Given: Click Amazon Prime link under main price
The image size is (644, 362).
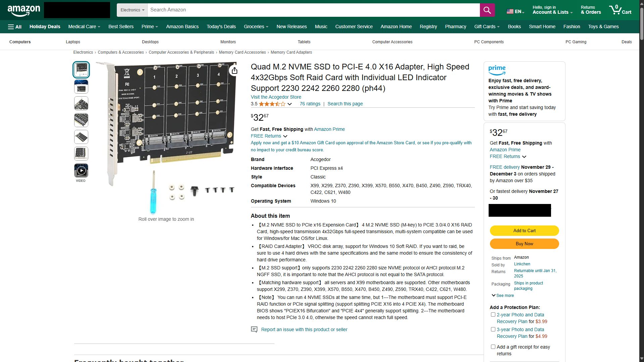Looking at the screenshot, I should coord(329,129).
